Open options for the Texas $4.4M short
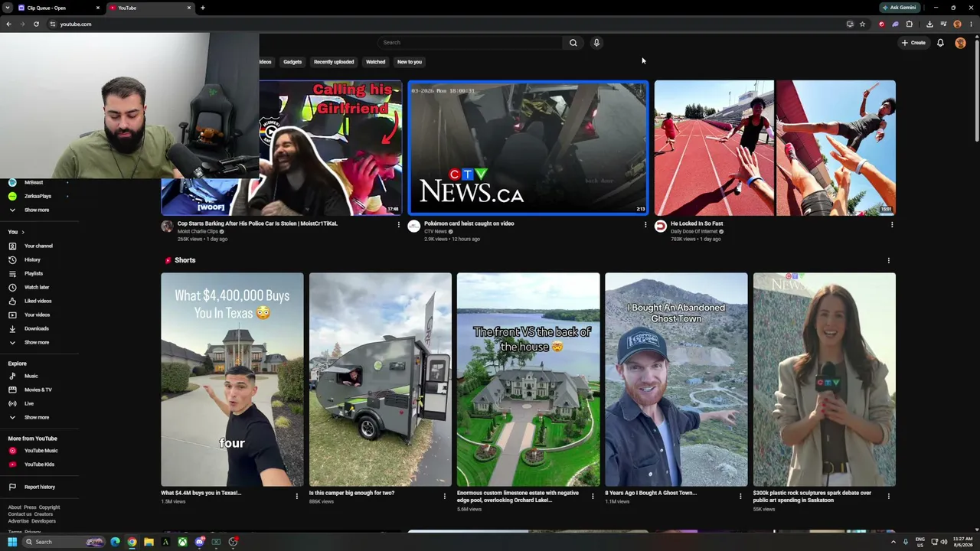Screen dimensions: 980x551 [x=296, y=496]
